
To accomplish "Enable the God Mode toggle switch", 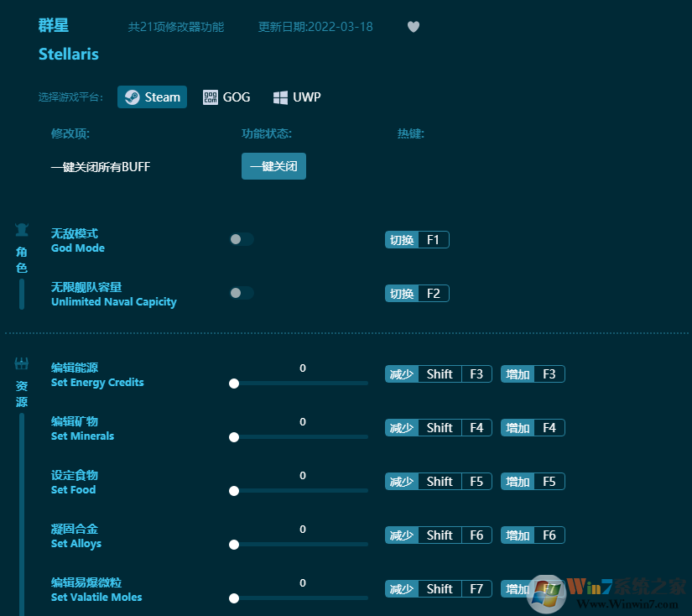I will [x=241, y=239].
